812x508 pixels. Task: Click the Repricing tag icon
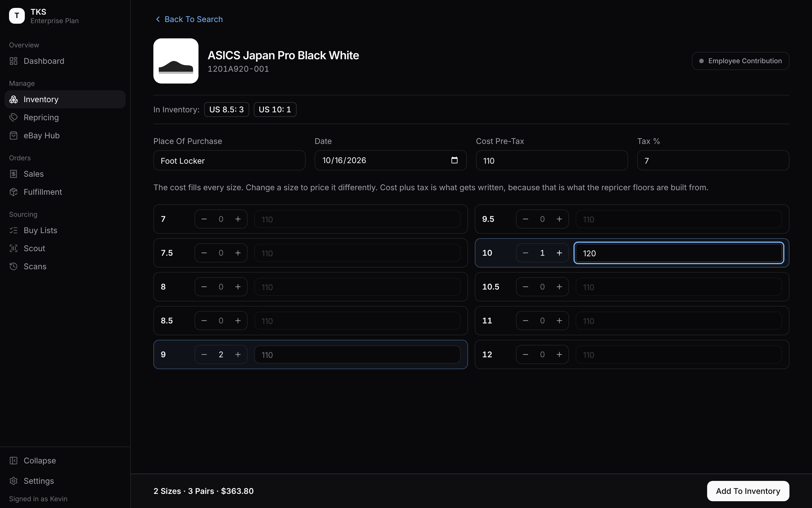coord(14,117)
